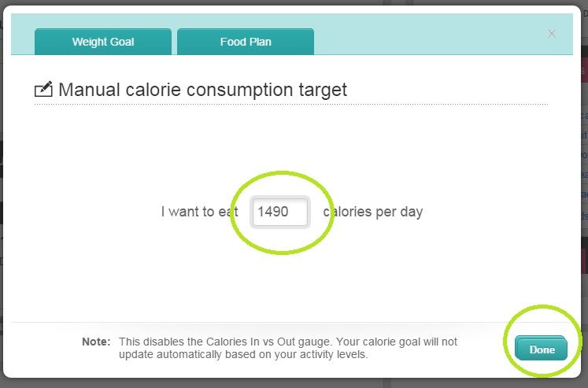Click the 'I want to eat' label
This screenshot has height=388, width=588.
[x=200, y=212]
